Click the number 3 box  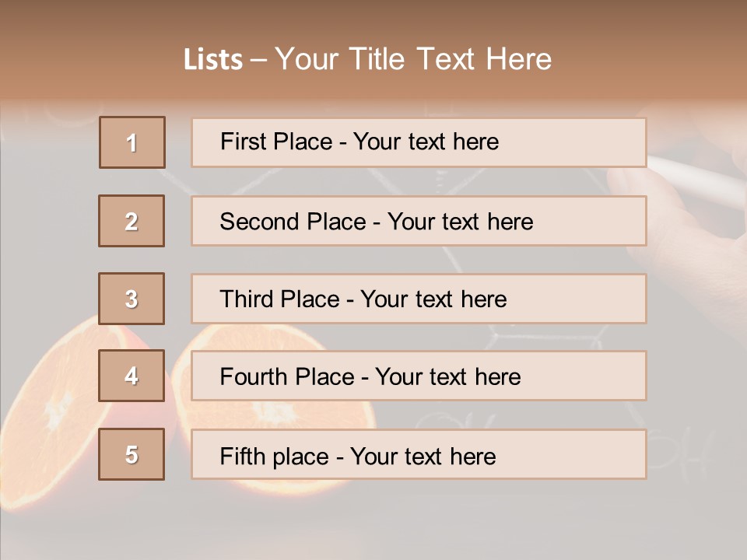tap(132, 299)
